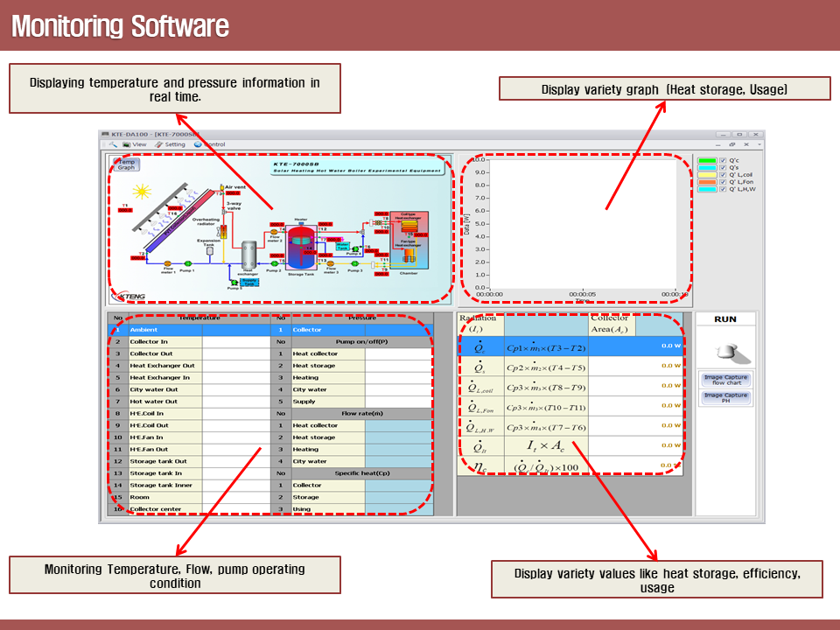This screenshot has width=840, height=630.
Task: Click the green Q'c color swatch
Action: [707, 161]
